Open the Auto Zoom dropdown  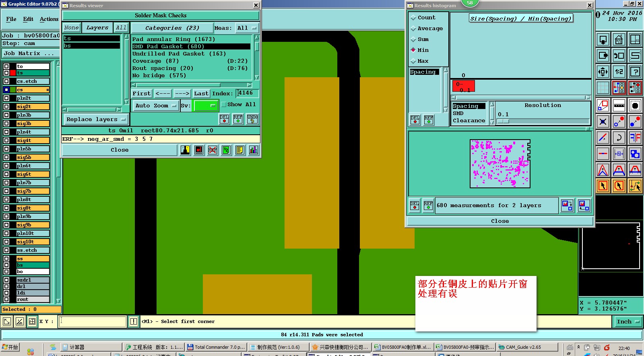pos(156,105)
